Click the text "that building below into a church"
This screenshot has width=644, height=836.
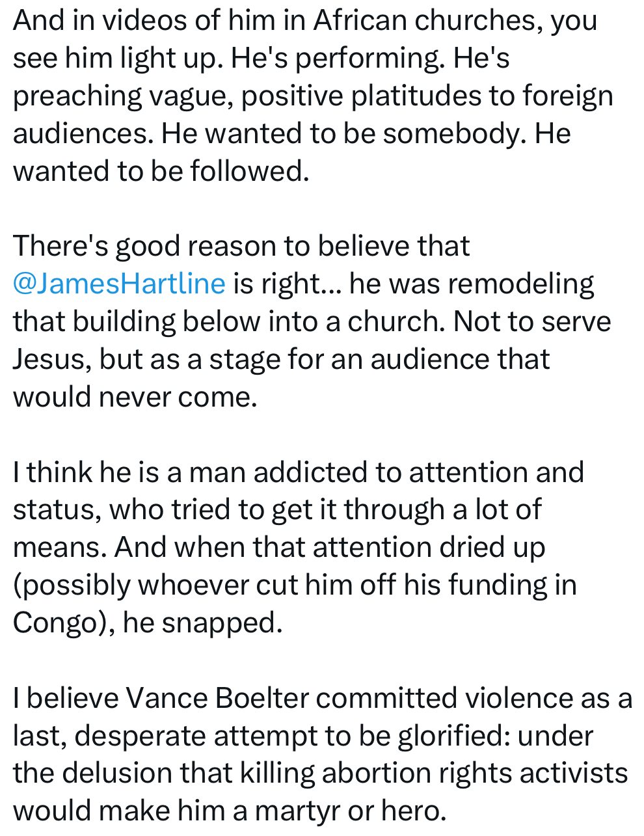tap(229, 321)
